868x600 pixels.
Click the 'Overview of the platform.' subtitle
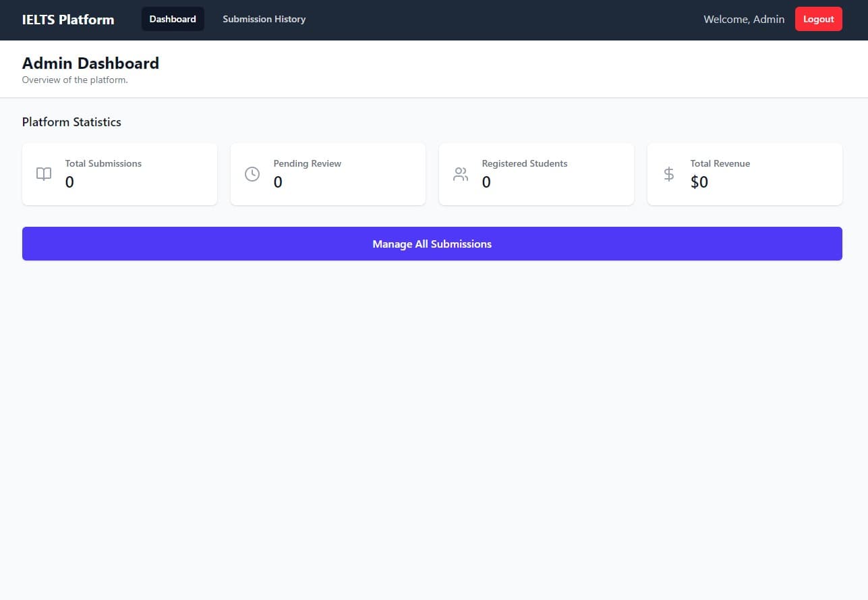pos(75,80)
